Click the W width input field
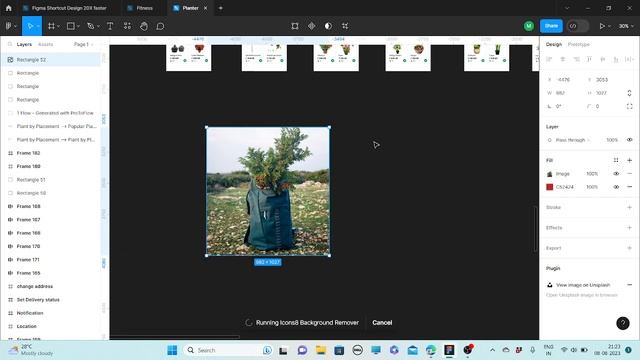The height and width of the screenshot is (360, 640). click(x=565, y=93)
